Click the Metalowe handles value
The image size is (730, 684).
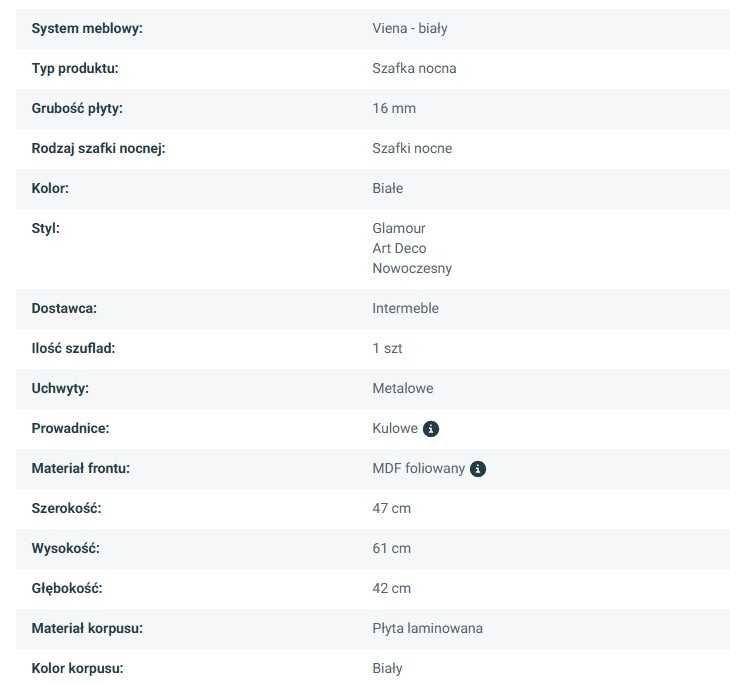coord(403,388)
